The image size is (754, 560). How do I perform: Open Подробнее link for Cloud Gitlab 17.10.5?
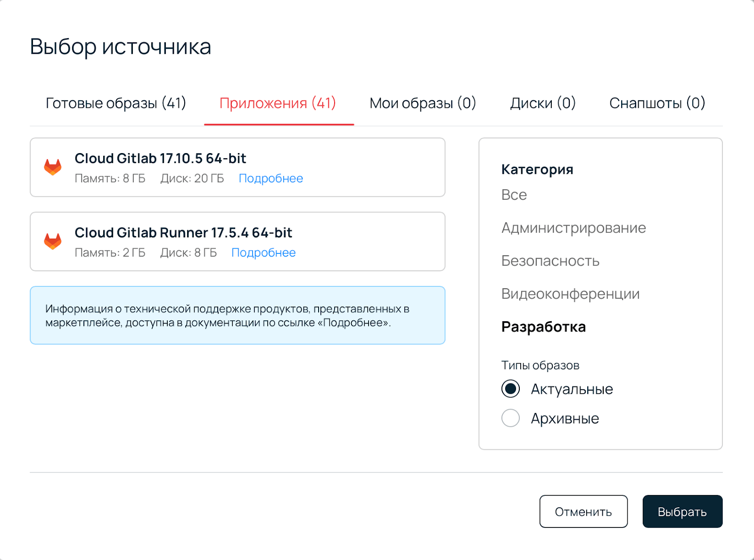271,179
